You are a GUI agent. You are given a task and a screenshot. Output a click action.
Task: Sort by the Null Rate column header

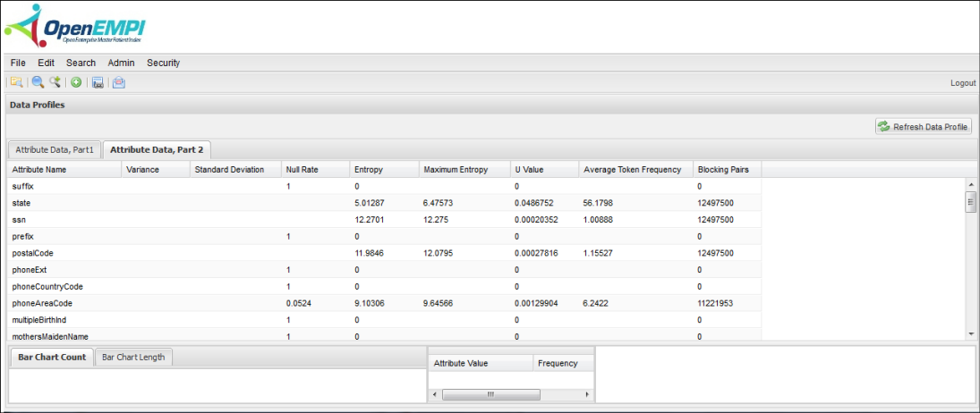tap(316, 170)
